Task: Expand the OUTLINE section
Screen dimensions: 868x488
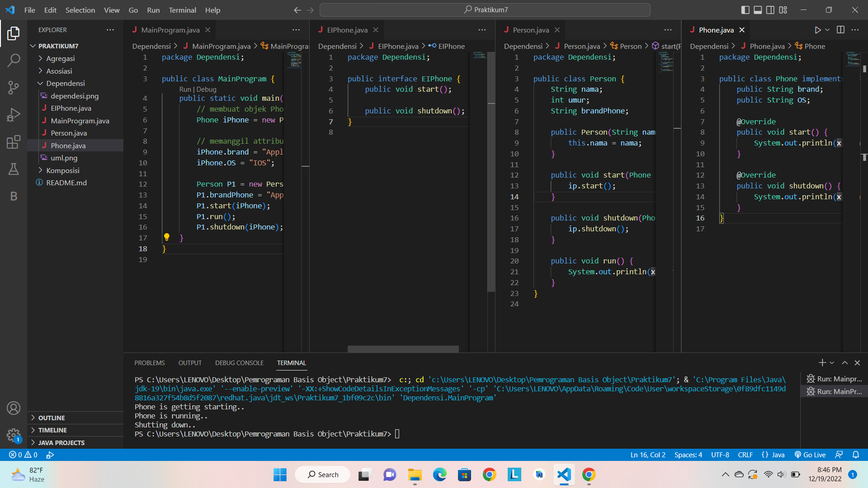Action: pos(51,418)
